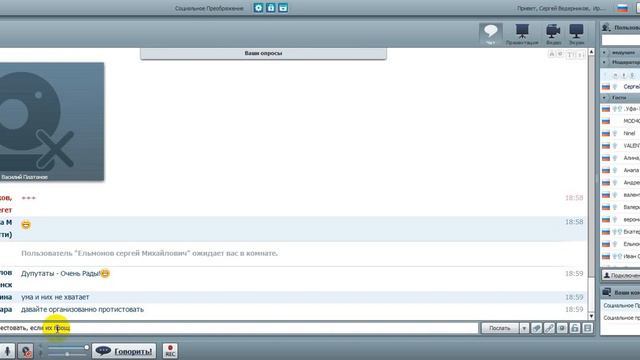Viewport: 640px width, 360px height.
Task: Click the laughing emoji in 18:58 message
Action: [x=26, y=224]
